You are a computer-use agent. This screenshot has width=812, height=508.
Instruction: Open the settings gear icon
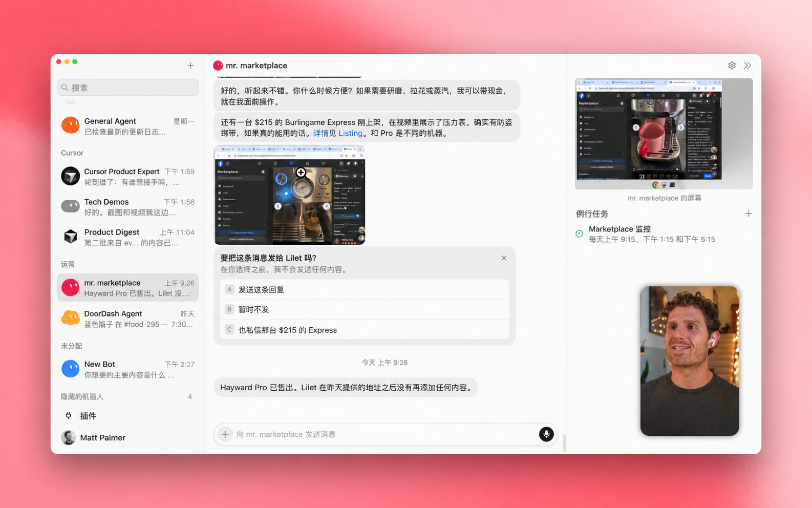tap(732, 66)
